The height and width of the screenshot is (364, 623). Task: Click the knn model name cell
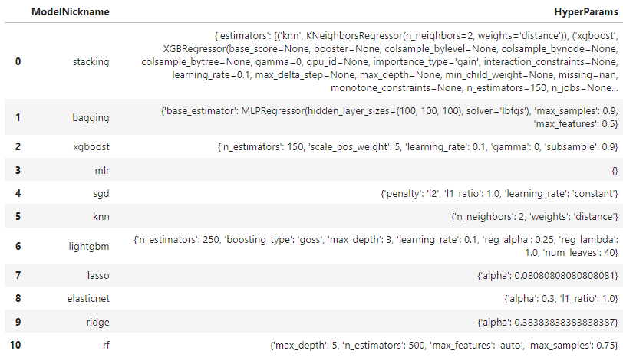pyautogui.click(x=100, y=218)
